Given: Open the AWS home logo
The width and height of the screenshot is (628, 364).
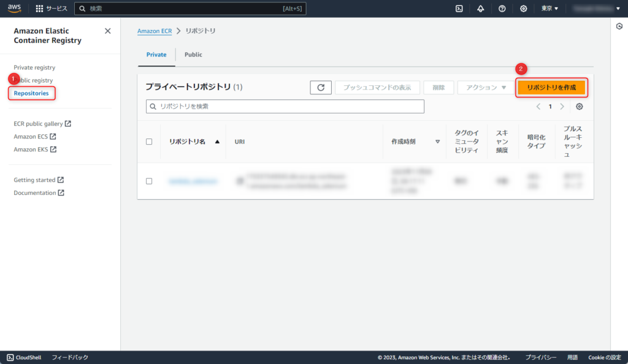Looking at the screenshot, I should coord(15,9).
